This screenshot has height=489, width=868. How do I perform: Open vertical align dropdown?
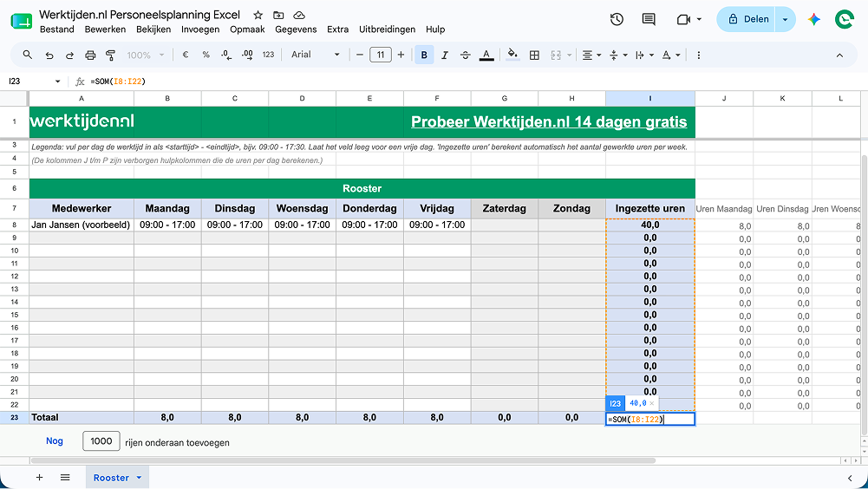point(617,55)
